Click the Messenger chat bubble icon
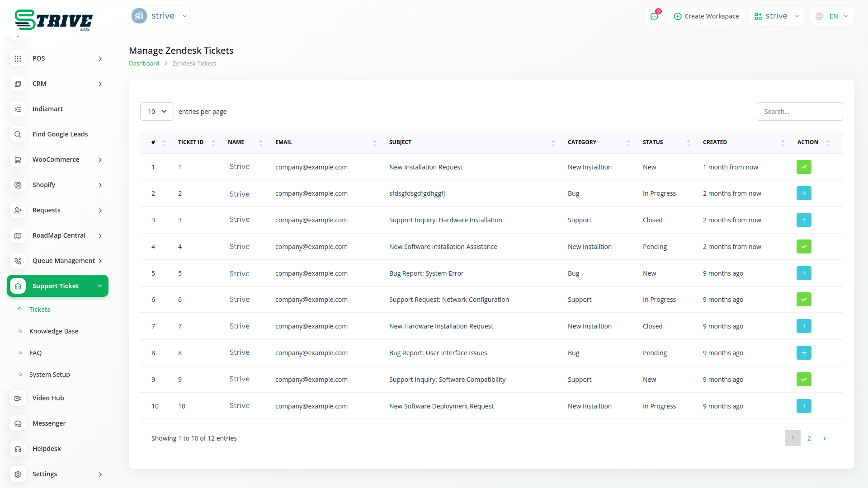This screenshot has height=488, width=868. pos(18,423)
